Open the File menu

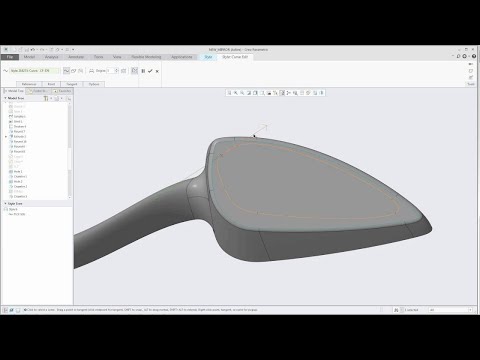coord(10,57)
